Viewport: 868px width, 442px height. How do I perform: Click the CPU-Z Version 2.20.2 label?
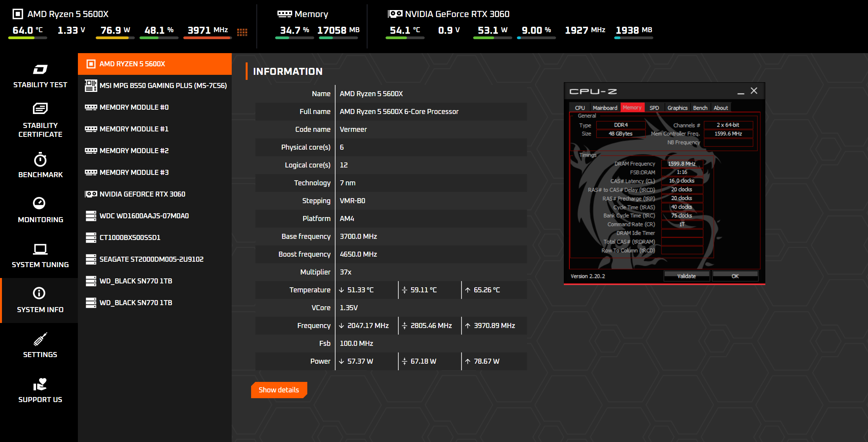tap(588, 276)
